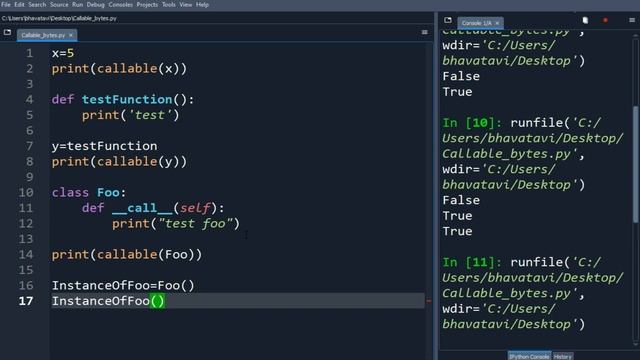Open the Edit menu
This screenshot has height=360, width=640.
(x=19, y=5)
